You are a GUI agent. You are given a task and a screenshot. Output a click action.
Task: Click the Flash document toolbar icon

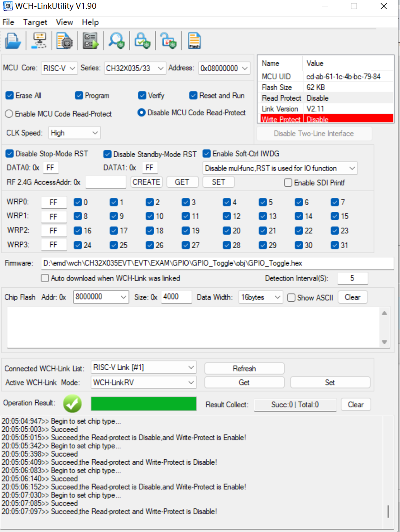(x=194, y=41)
